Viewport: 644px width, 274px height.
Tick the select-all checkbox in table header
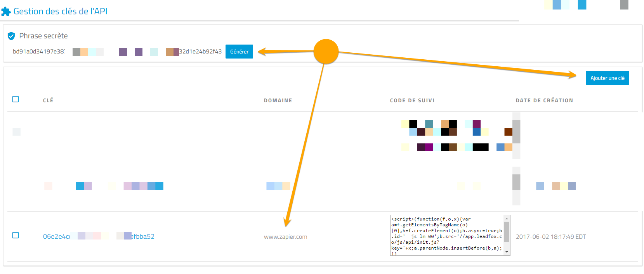(x=16, y=99)
